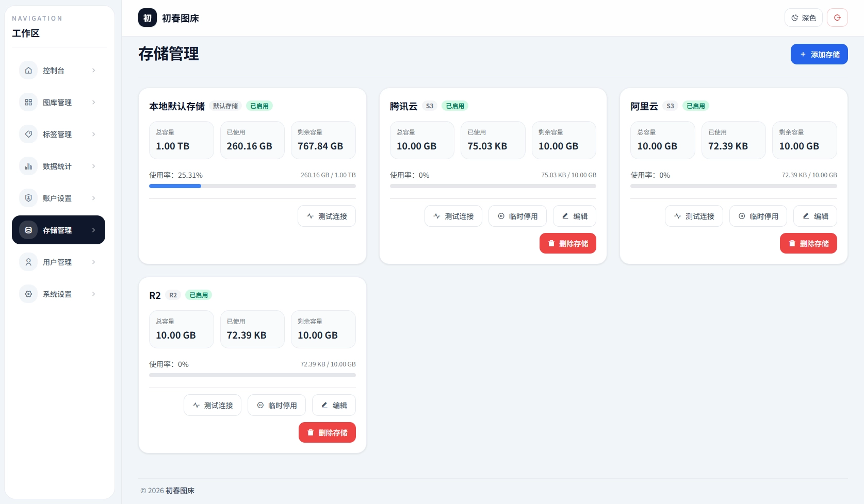
Task: Click the 添加存储 button
Action: (819, 54)
